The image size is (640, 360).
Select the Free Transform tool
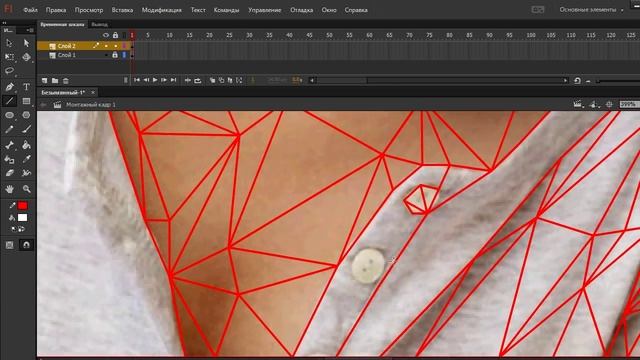[9, 57]
